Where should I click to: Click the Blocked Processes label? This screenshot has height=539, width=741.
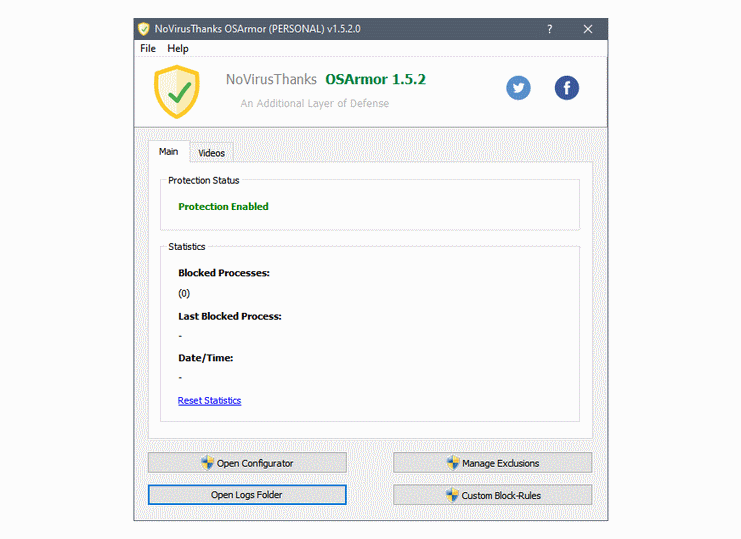(224, 273)
